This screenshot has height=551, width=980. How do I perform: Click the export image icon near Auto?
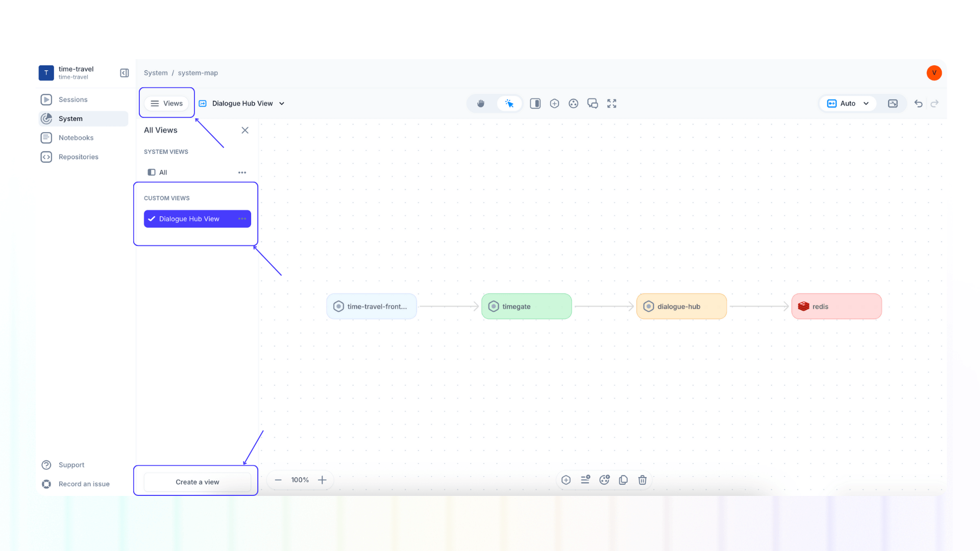click(x=893, y=103)
